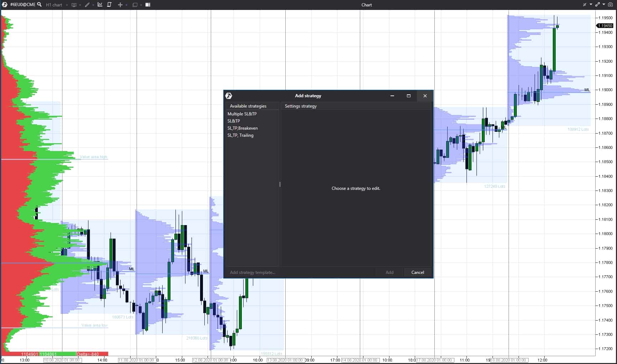Switch to Multiple SL&TP strategy
This screenshot has width=617, height=364.
tap(242, 114)
